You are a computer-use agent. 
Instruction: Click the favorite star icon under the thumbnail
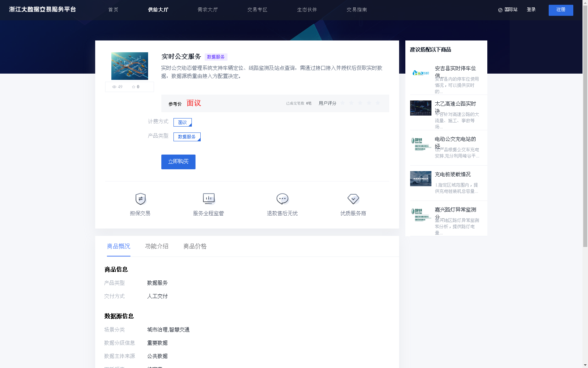click(133, 87)
